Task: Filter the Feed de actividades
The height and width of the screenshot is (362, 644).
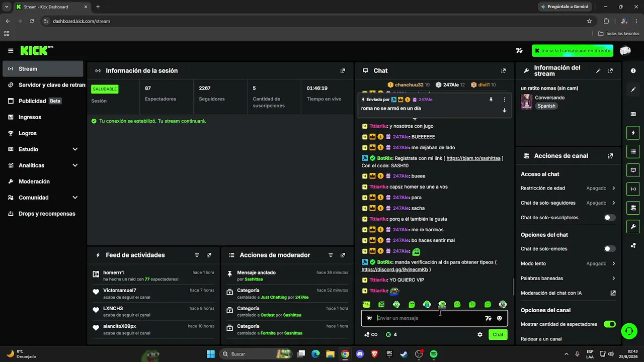Action: (197, 255)
